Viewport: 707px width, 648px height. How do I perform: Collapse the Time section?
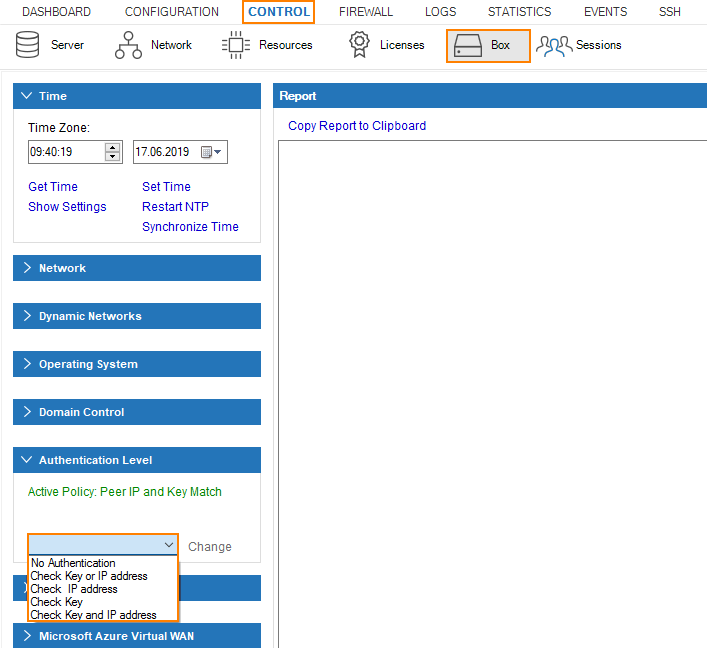coord(137,96)
